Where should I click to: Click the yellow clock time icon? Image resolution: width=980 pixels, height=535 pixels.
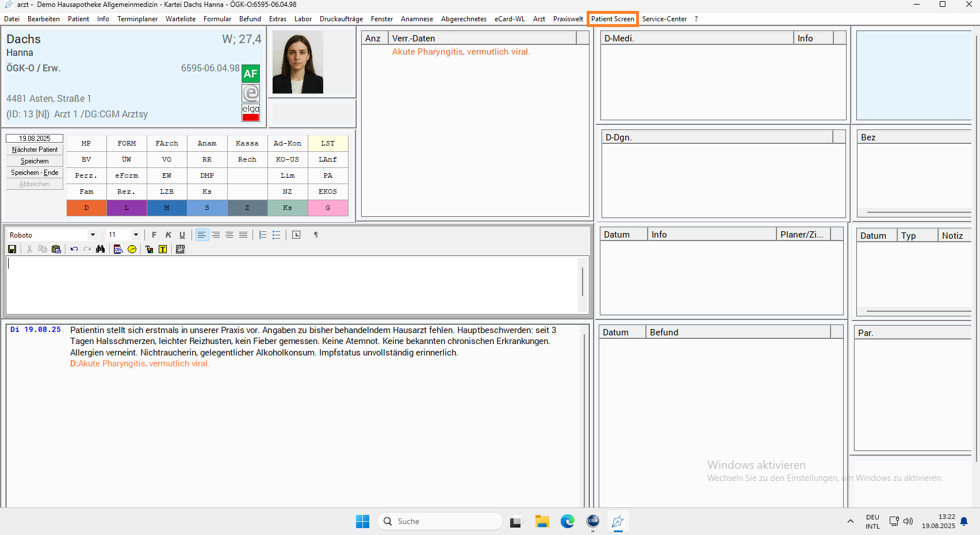pyautogui.click(x=132, y=249)
